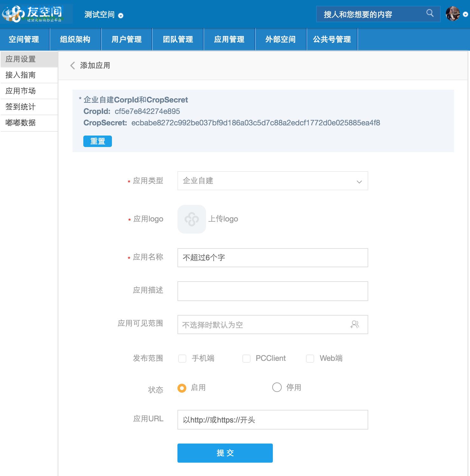Click the 应用URL input field
This screenshot has width=470, height=476.
[x=273, y=420]
